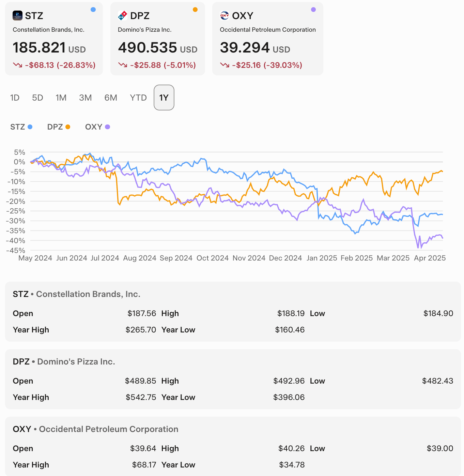The height and width of the screenshot is (476, 464).
Task: Toggle DPZ line visibility in legend
Action: (58, 127)
